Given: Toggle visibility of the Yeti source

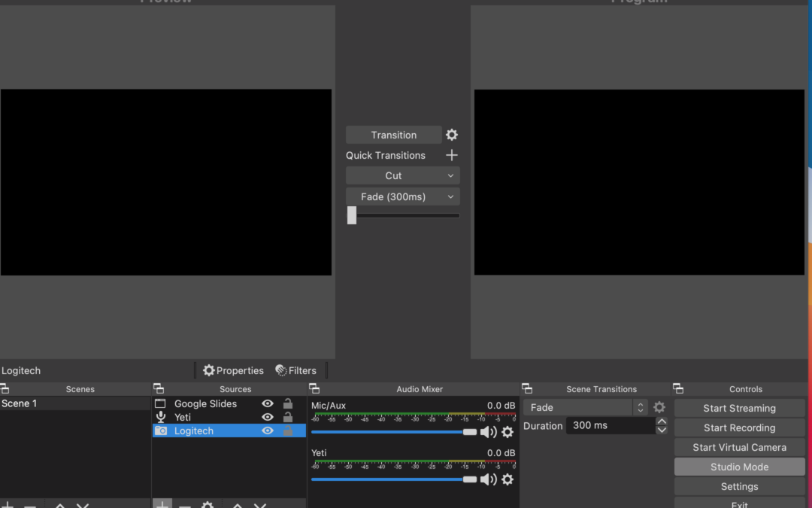Looking at the screenshot, I should pos(268,417).
